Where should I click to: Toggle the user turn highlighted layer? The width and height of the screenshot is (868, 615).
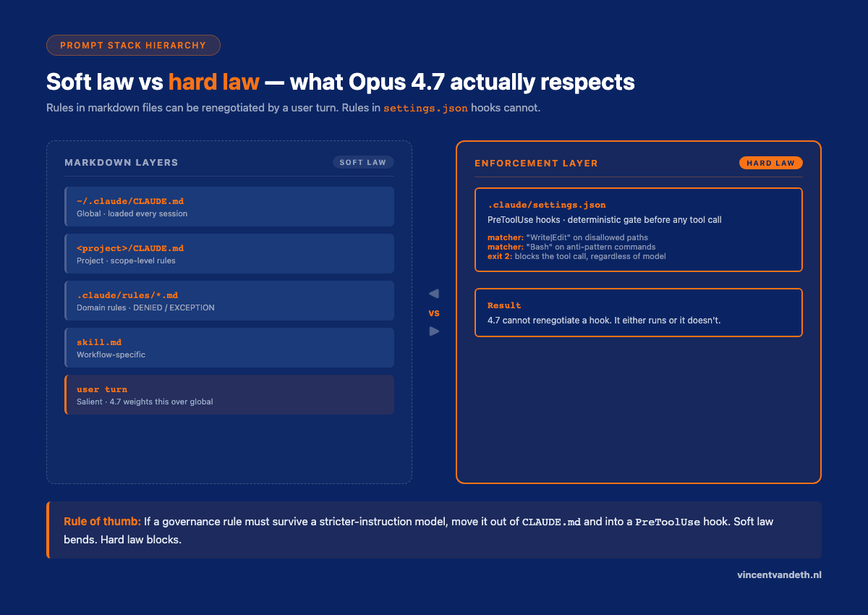tap(229, 394)
